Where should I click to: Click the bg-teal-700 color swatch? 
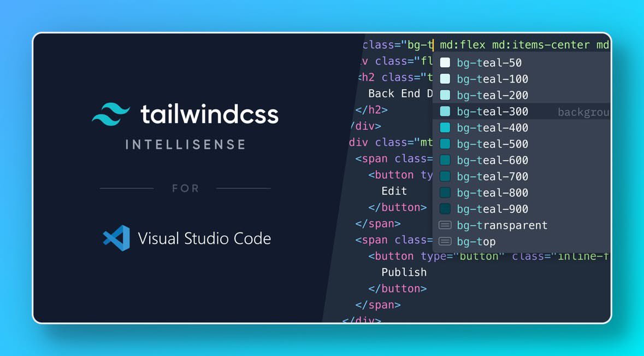(445, 176)
